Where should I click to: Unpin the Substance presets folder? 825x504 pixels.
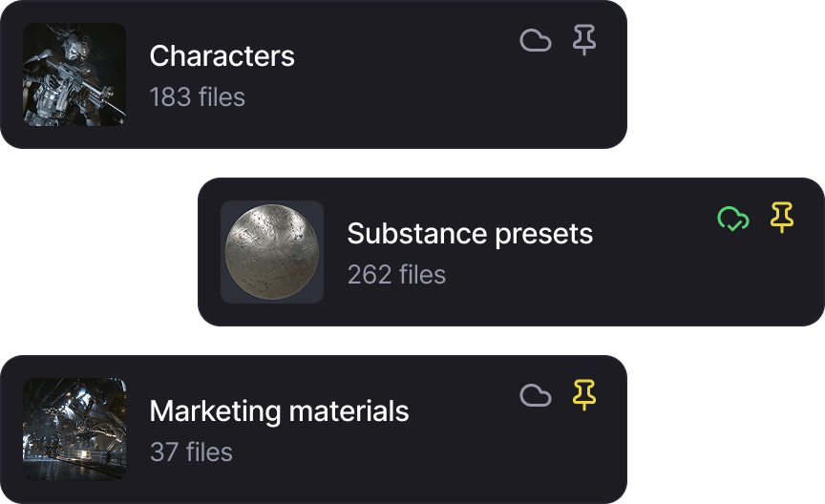(782, 218)
